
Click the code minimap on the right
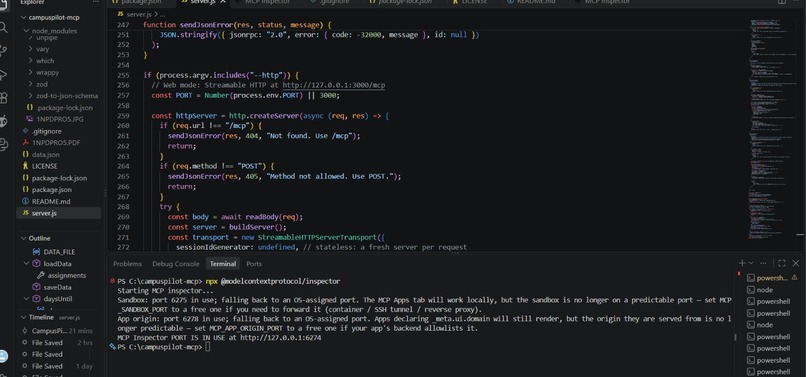click(771, 129)
